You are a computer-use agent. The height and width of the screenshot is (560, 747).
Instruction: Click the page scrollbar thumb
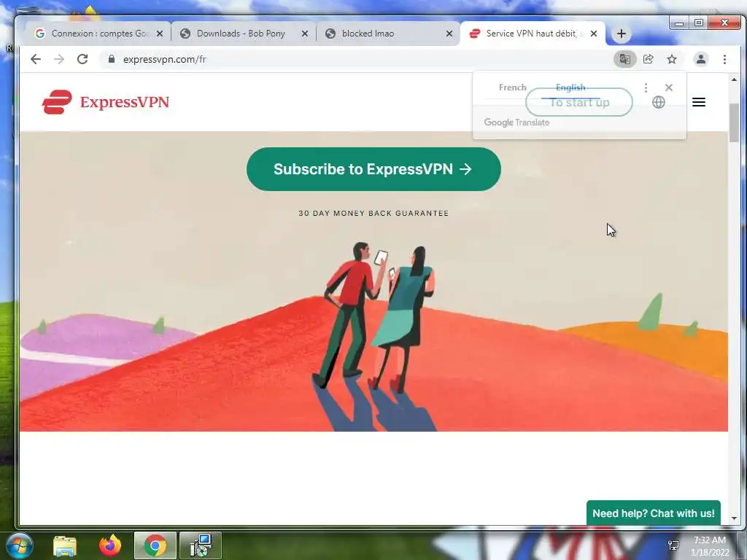(x=734, y=122)
